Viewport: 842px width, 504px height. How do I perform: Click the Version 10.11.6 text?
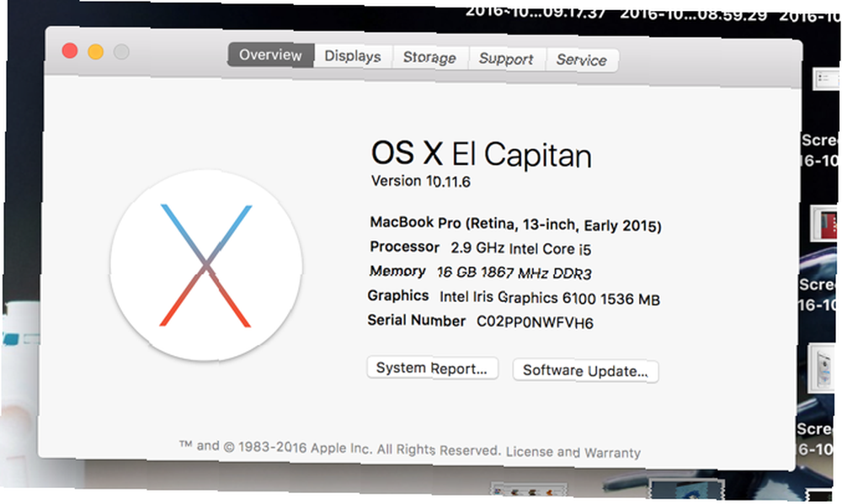(420, 182)
